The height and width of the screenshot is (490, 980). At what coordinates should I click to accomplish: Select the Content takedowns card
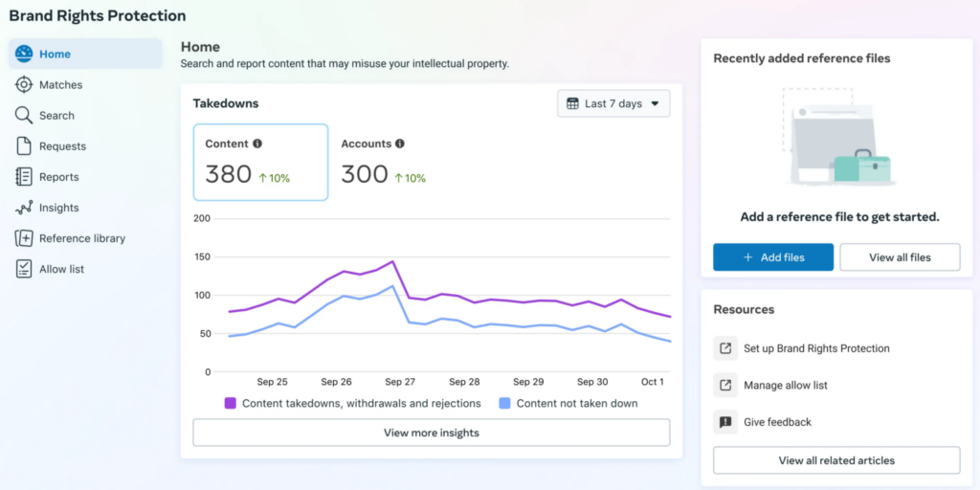point(260,162)
